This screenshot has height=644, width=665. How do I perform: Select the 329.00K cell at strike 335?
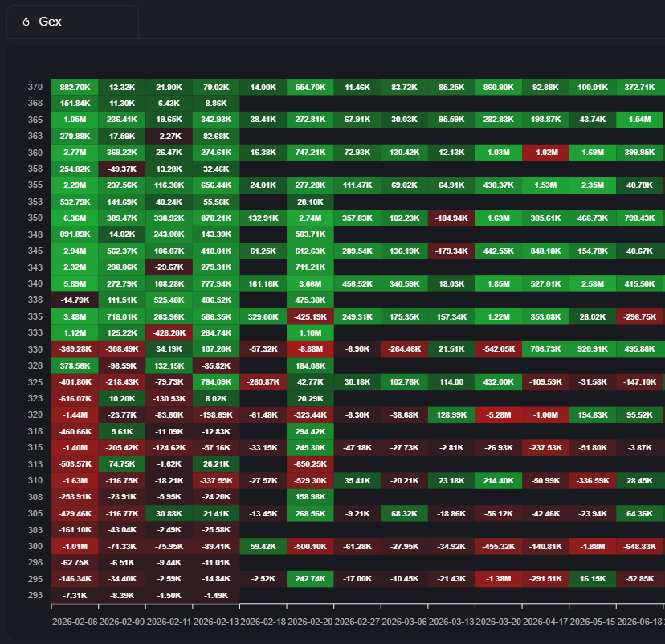point(263,316)
